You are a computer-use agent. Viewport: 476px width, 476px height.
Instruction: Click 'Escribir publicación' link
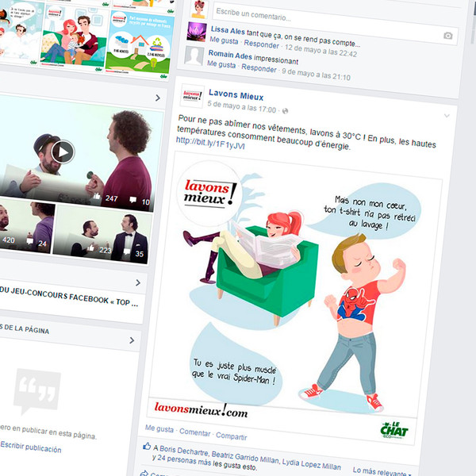click(30, 449)
